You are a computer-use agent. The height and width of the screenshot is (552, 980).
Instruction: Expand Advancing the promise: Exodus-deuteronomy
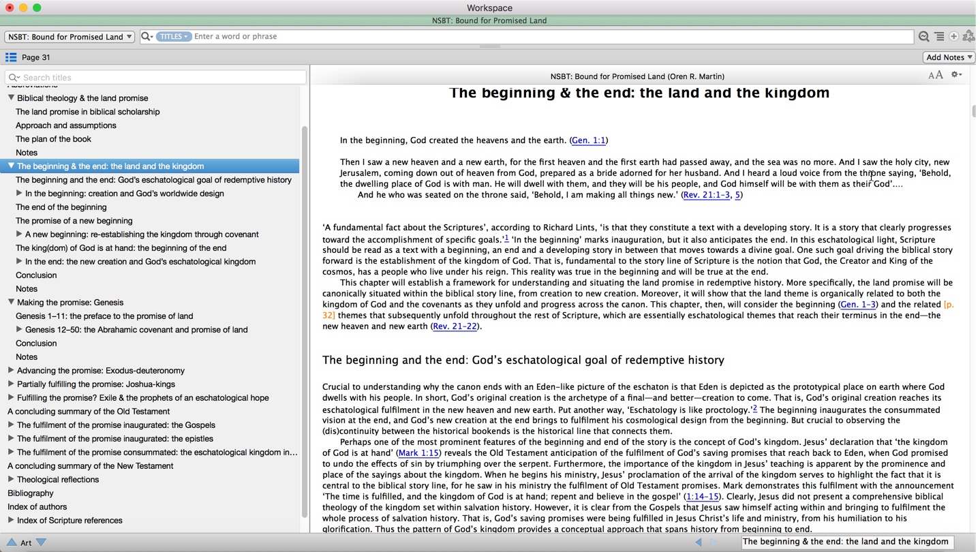tap(11, 371)
